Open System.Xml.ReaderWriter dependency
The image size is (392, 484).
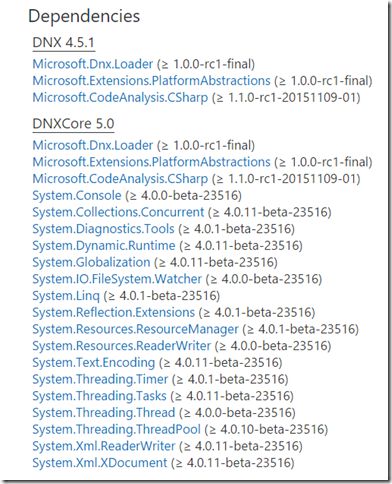pyautogui.click(x=104, y=446)
